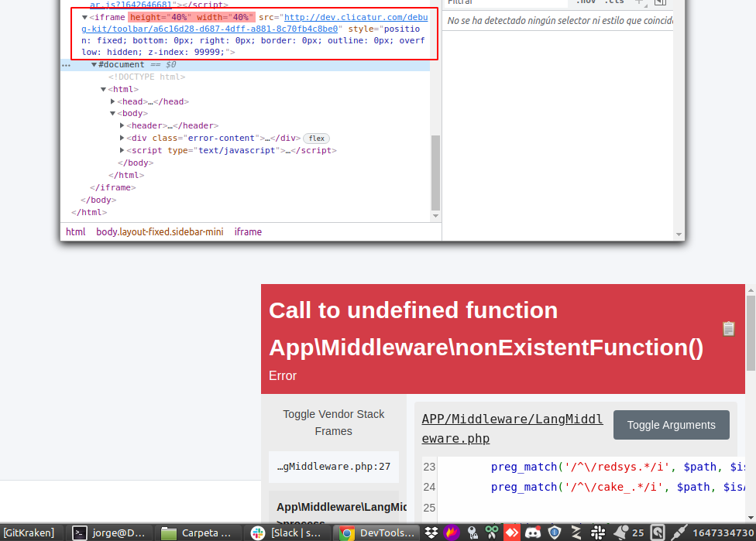Select the #document == $0 row
Screen dimensions: 756x541
click(245, 64)
